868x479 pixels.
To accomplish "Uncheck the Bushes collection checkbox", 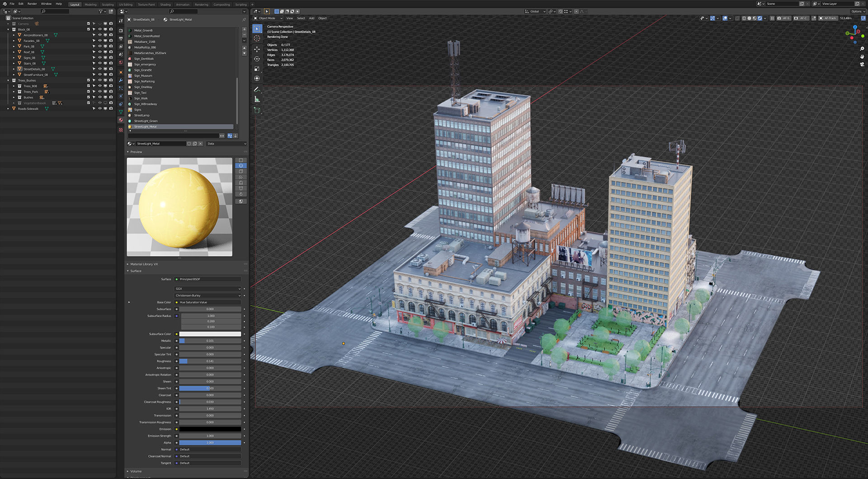I will [89, 97].
